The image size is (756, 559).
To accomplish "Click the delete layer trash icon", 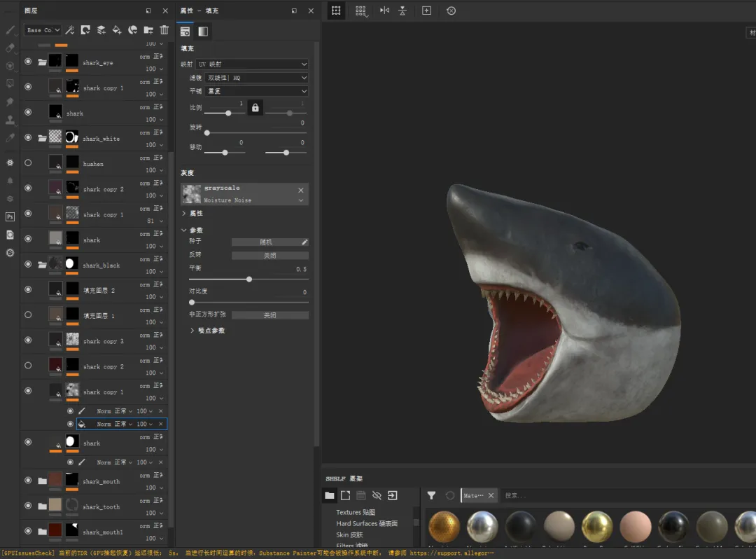I will point(164,30).
